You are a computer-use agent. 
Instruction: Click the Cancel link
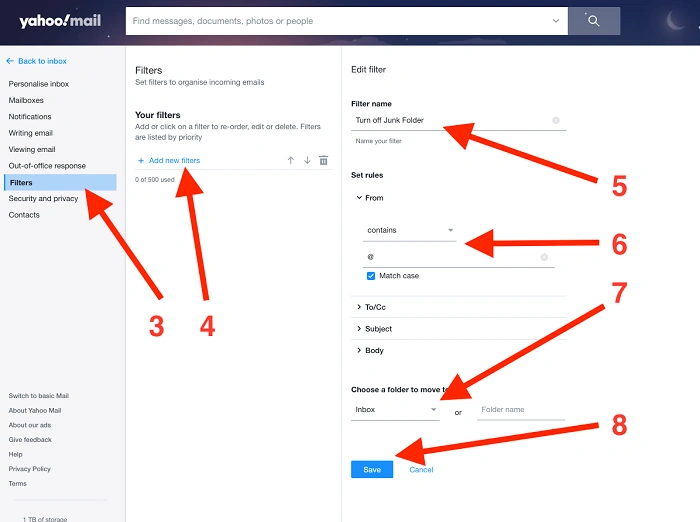click(421, 470)
